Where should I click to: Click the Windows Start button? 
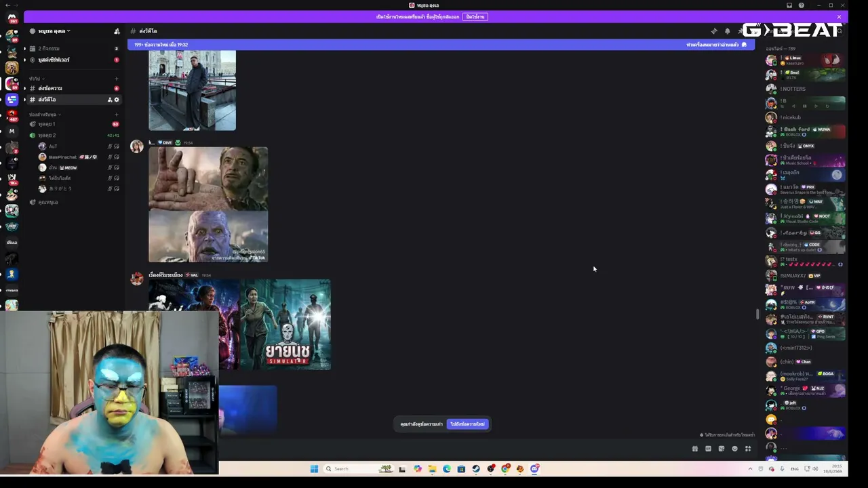coord(314,469)
